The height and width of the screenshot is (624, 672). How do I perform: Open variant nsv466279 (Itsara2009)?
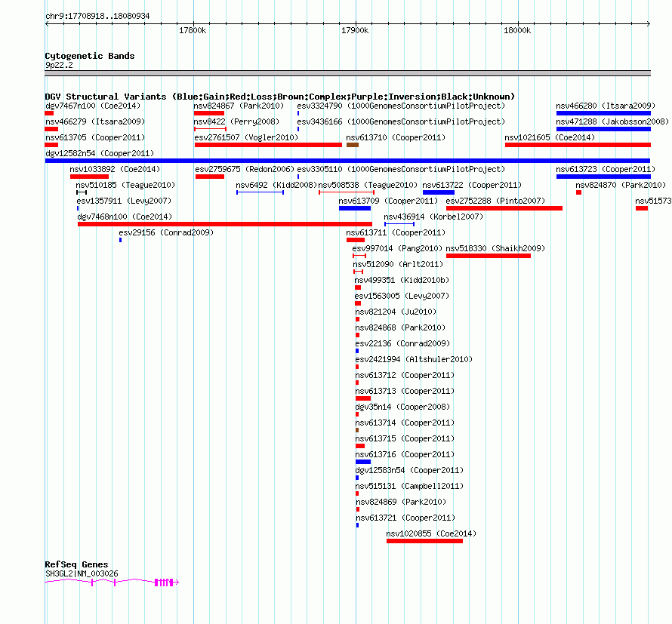point(95,121)
